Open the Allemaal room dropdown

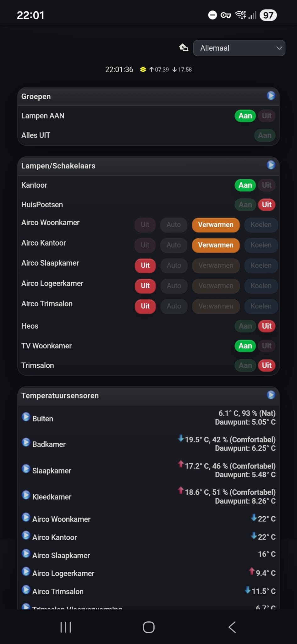pyautogui.click(x=239, y=48)
